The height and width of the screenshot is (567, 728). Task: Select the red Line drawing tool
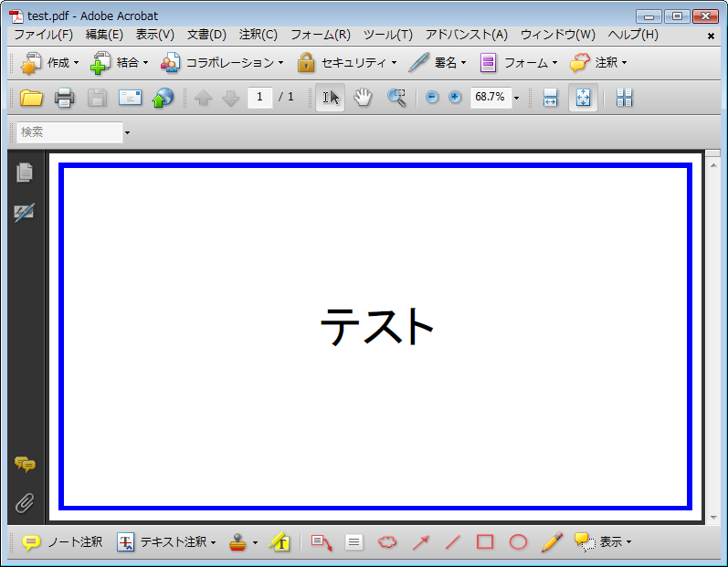(453, 542)
